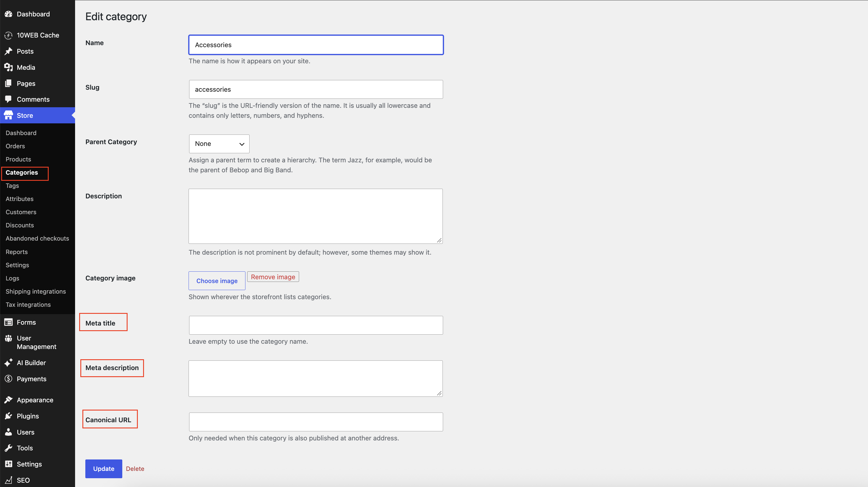This screenshot has height=487, width=868.
Task: Open the Categories submenu item
Action: pyautogui.click(x=22, y=172)
